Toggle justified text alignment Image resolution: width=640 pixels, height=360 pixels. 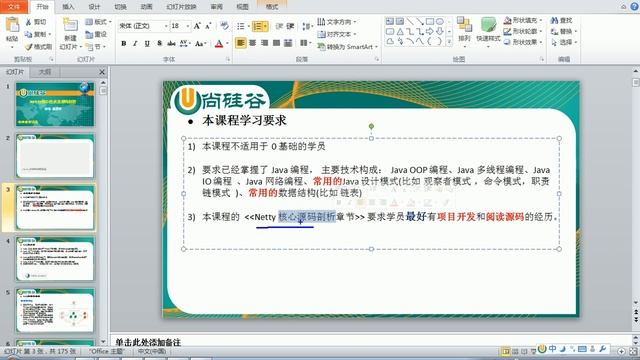[x=276, y=43]
